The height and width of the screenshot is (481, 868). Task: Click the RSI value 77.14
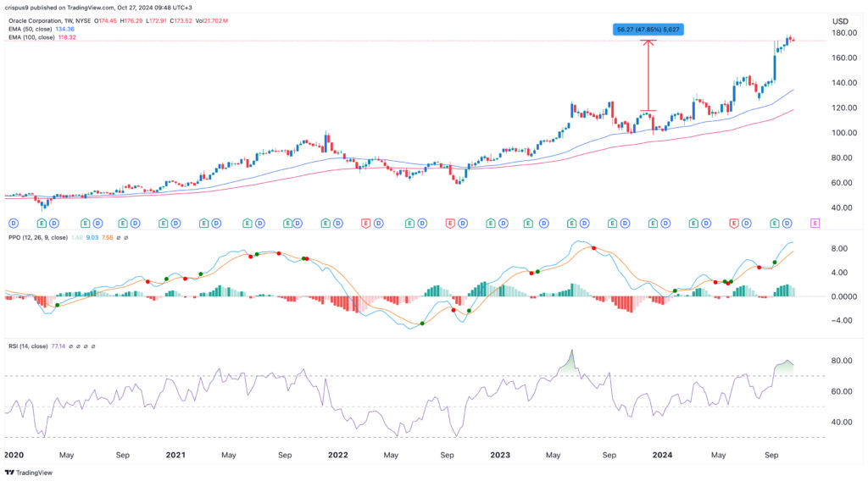[58, 346]
